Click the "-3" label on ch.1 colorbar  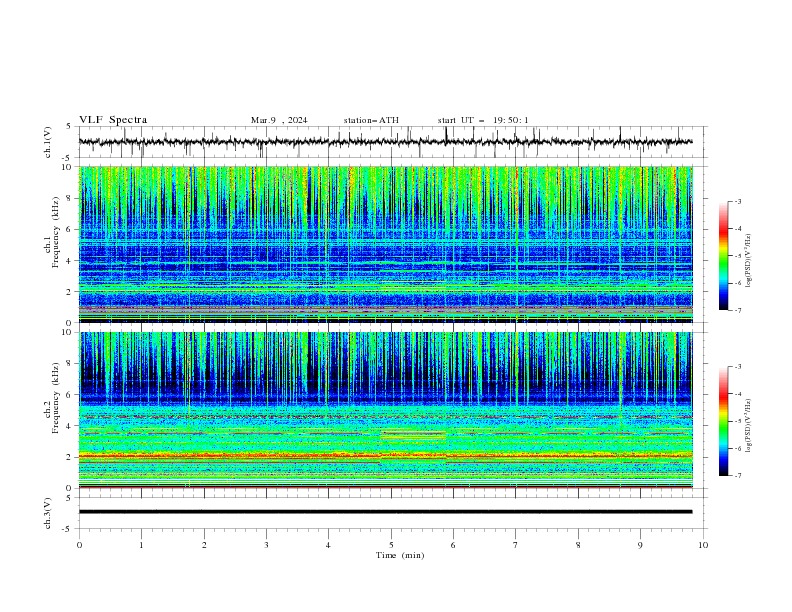(x=737, y=201)
